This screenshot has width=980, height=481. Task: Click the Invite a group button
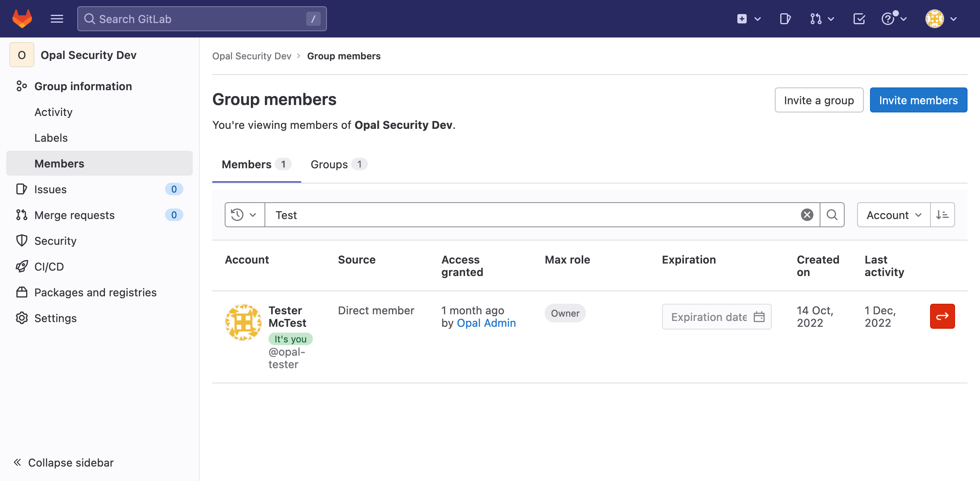tap(819, 100)
